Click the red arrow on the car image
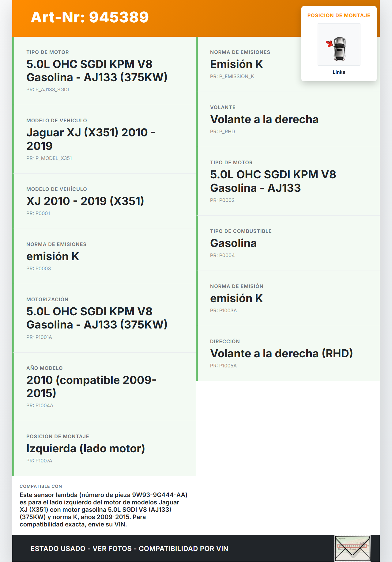The width and height of the screenshot is (392, 562). click(329, 44)
